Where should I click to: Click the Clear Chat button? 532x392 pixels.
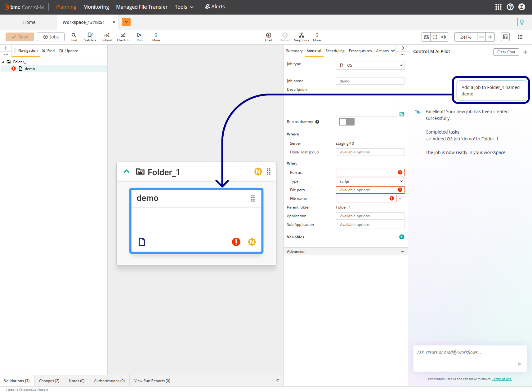point(506,52)
